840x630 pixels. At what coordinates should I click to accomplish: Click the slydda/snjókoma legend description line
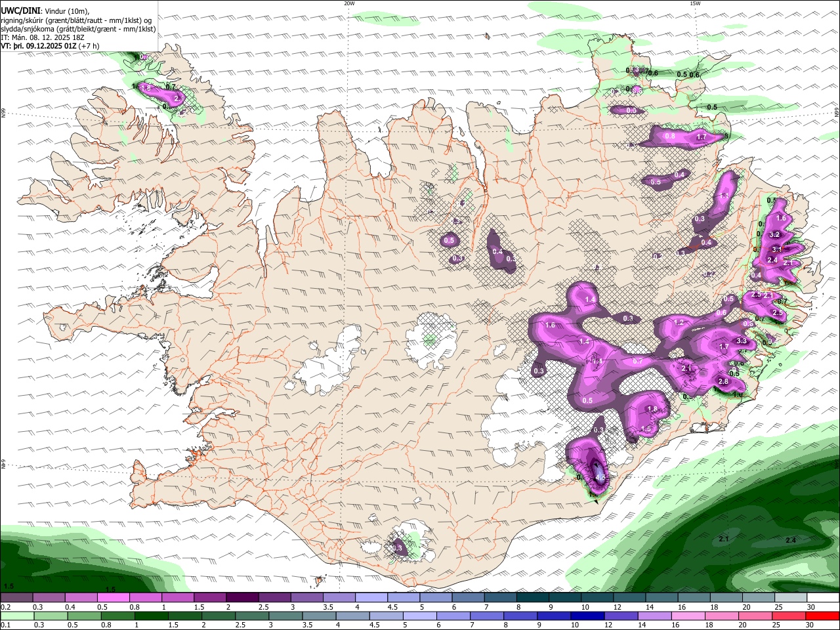coord(78,29)
